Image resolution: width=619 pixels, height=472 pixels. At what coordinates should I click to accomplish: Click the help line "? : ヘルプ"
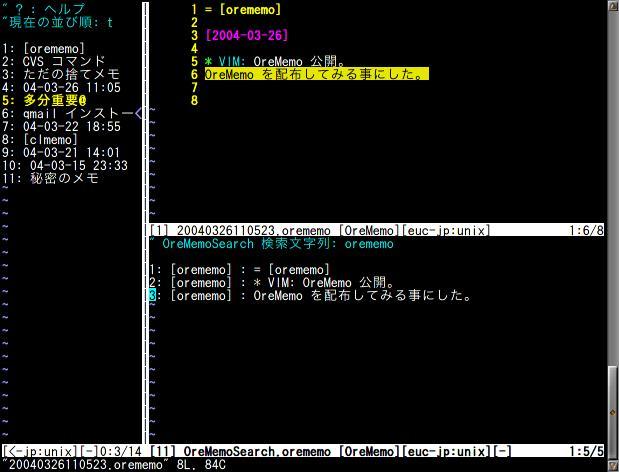[x=62, y=9]
